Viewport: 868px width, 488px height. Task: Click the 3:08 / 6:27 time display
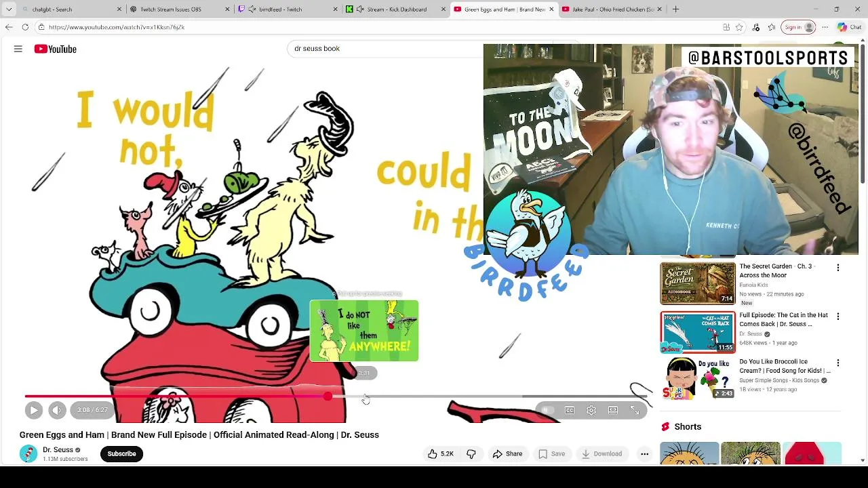(x=92, y=410)
